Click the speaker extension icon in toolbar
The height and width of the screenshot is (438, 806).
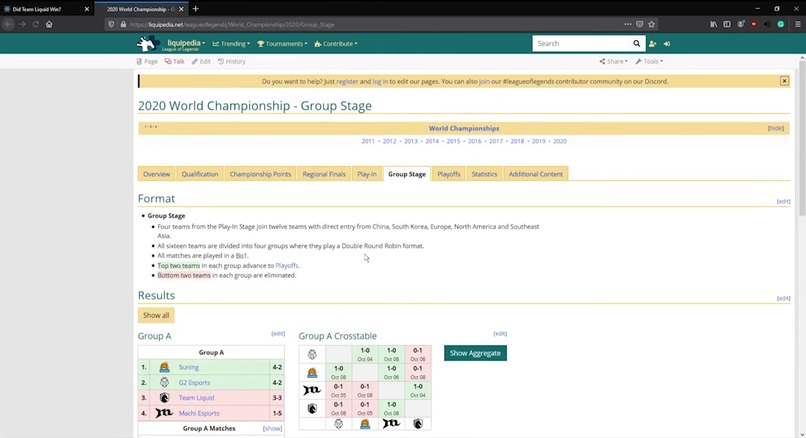pos(767,24)
